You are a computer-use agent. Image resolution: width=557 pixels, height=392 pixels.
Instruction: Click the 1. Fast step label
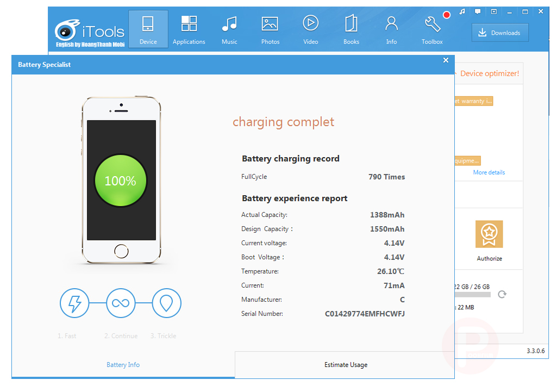[67, 336]
